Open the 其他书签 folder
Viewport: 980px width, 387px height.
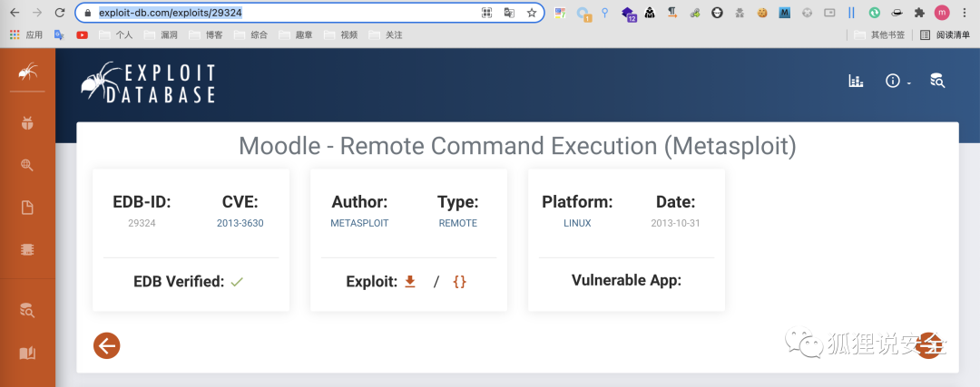point(880,35)
